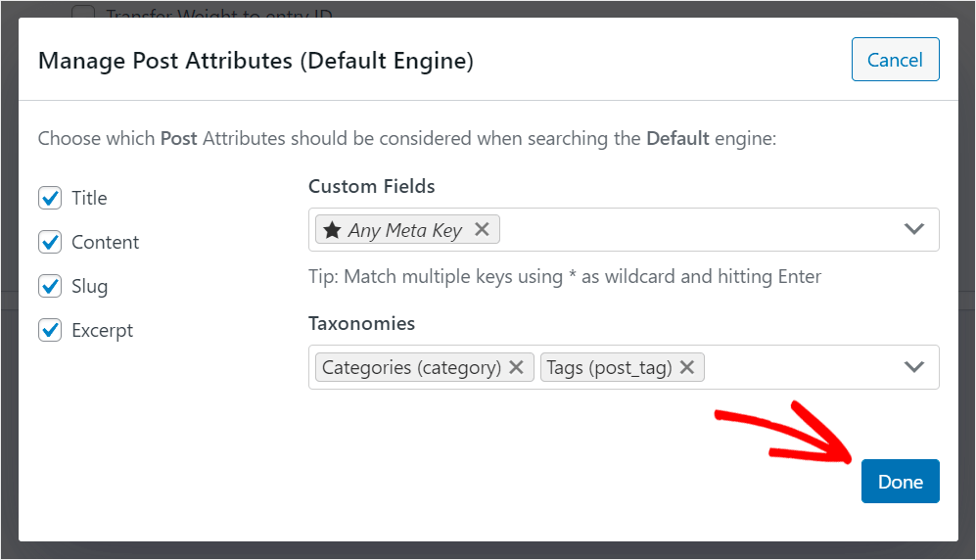Toggle the Transfer Weight checkbox behind the dialog
This screenshot has height=560, width=976.
[x=83, y=12]
